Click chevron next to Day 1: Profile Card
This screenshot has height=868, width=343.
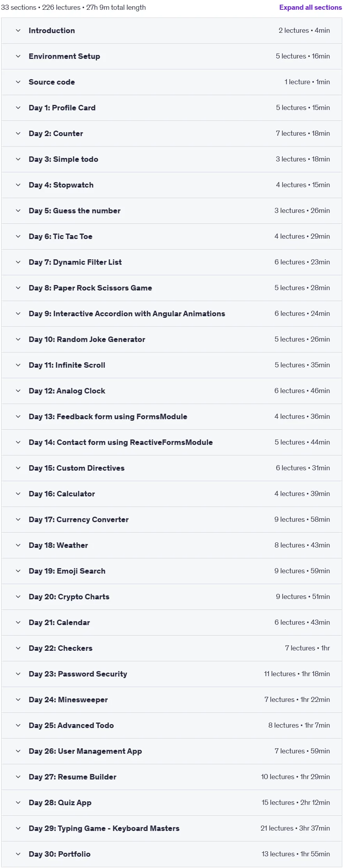tap(18, 108)
